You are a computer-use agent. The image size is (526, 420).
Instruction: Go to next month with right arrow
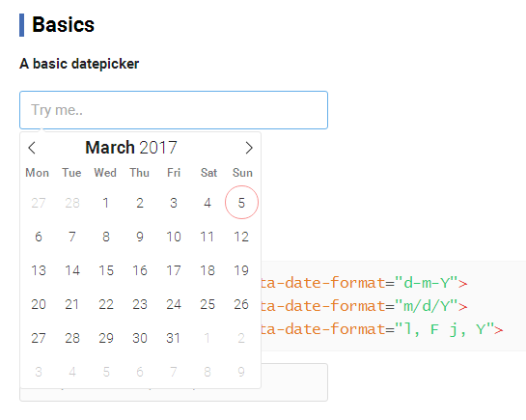tap(249, 148)
